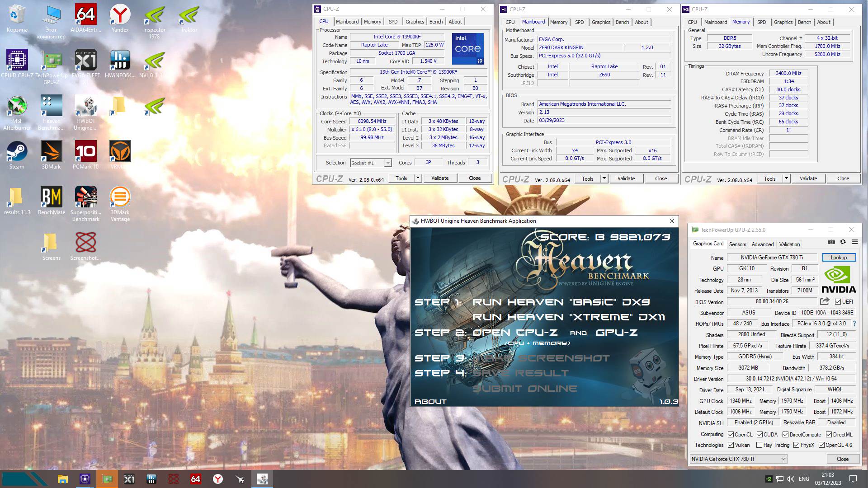Open the Recycle Bin (Корзина) desktop icon

(17, 19)
